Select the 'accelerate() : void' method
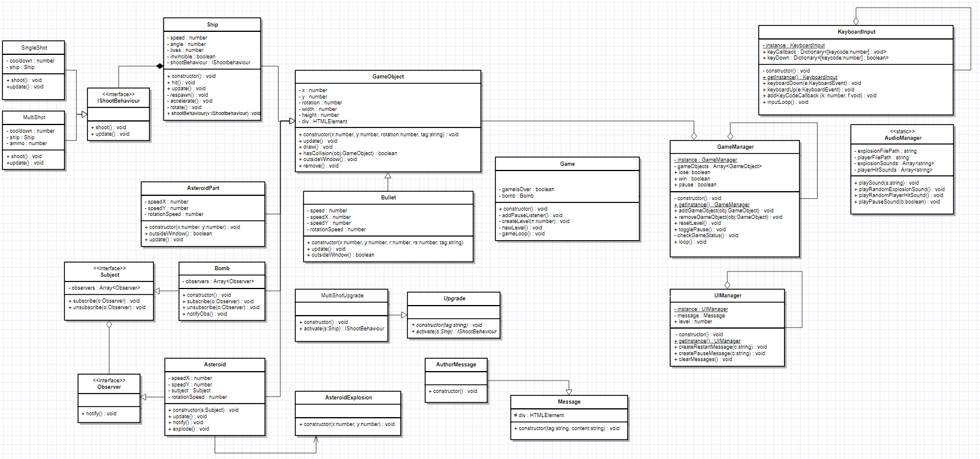Image resolution: width=980 pixels, height=459 pixels. tap(190, 101)
